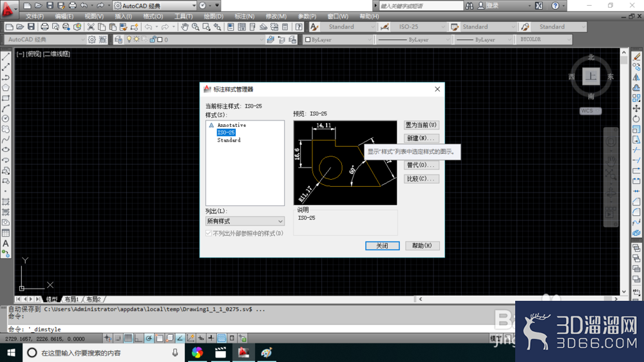Expand the layer list dropdown showing 0
The image size is (644, 362).
click(261, 39)
